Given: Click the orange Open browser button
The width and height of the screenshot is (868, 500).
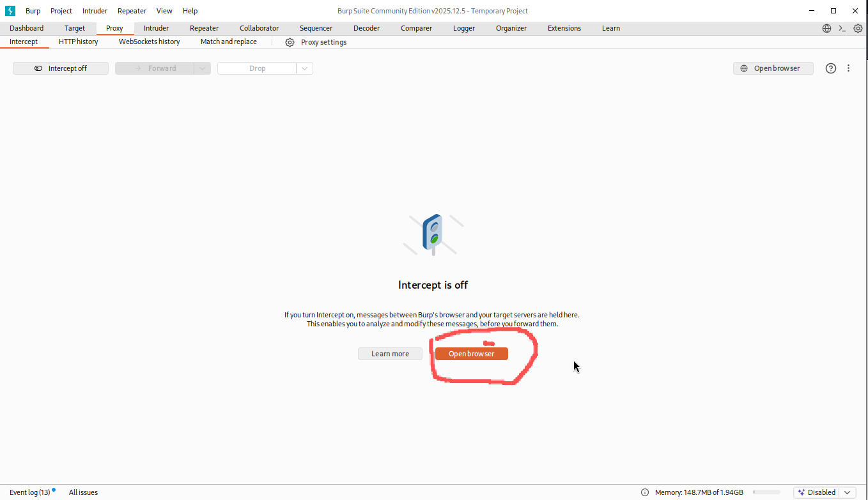Looking at the screenshot, I should click(471, 354).
